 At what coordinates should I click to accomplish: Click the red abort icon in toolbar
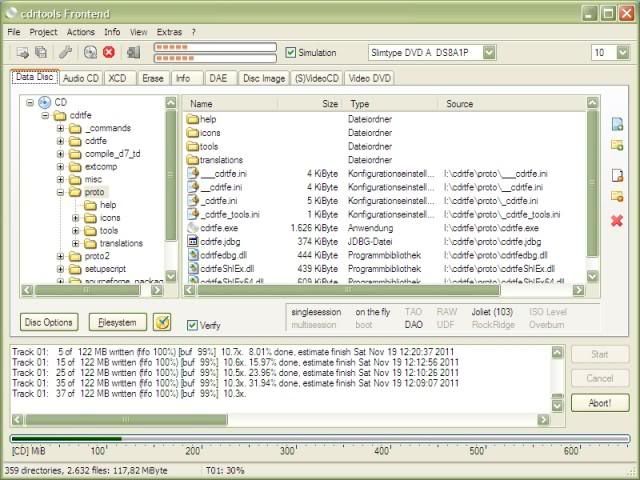tap(109, 52)
